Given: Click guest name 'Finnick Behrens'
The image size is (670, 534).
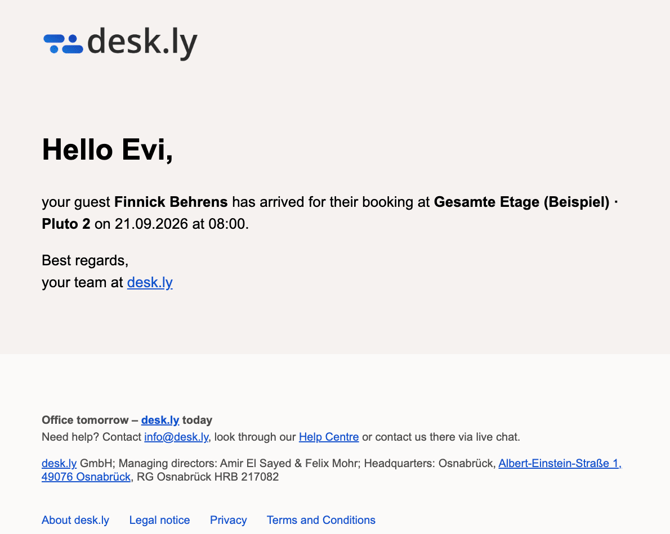Looking at the screenshot, I should [x=171, y=202].
